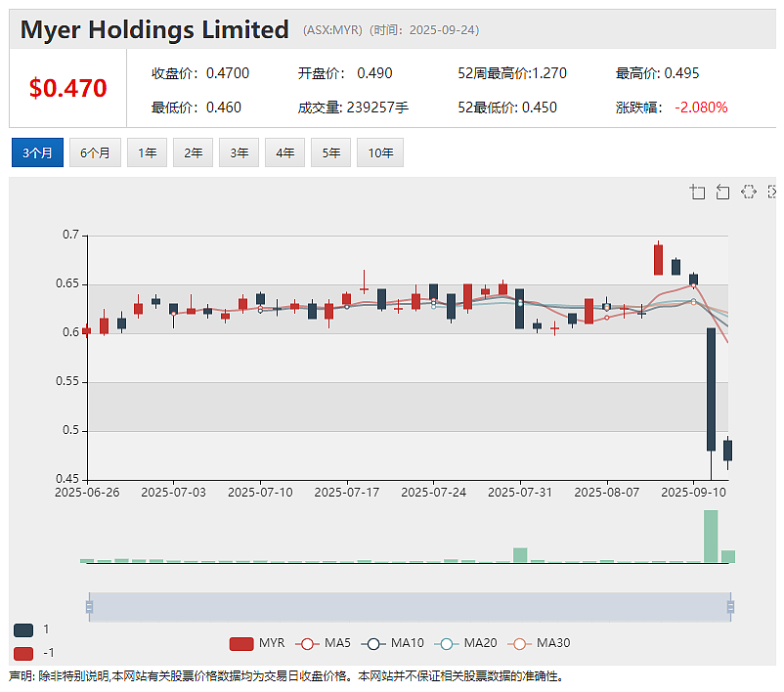Click right handle of data zoom slider
This screenshot has height=692, width=784.
coord(730,607)
